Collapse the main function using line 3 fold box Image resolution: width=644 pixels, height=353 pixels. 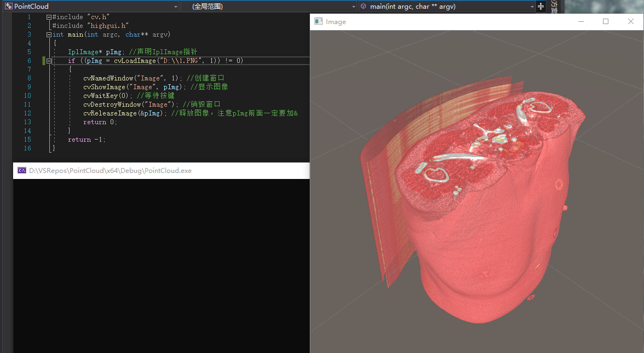[49, 34]
